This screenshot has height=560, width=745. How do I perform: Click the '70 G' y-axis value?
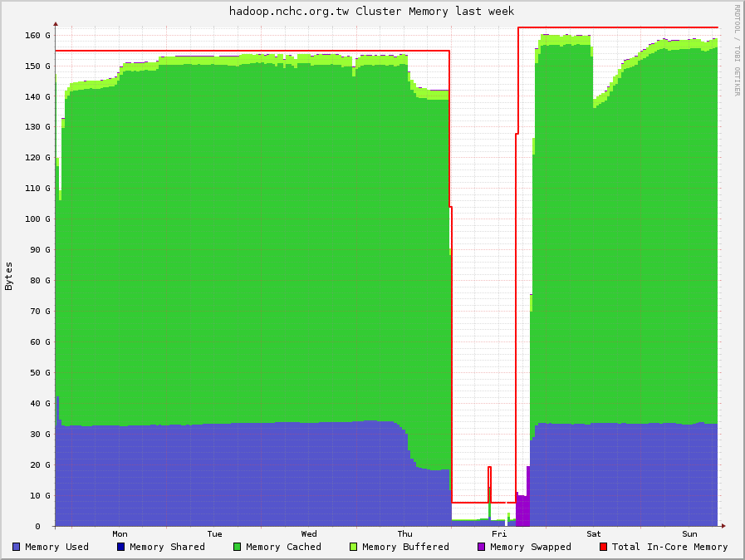pyautogui.click(x=41, y=312)
